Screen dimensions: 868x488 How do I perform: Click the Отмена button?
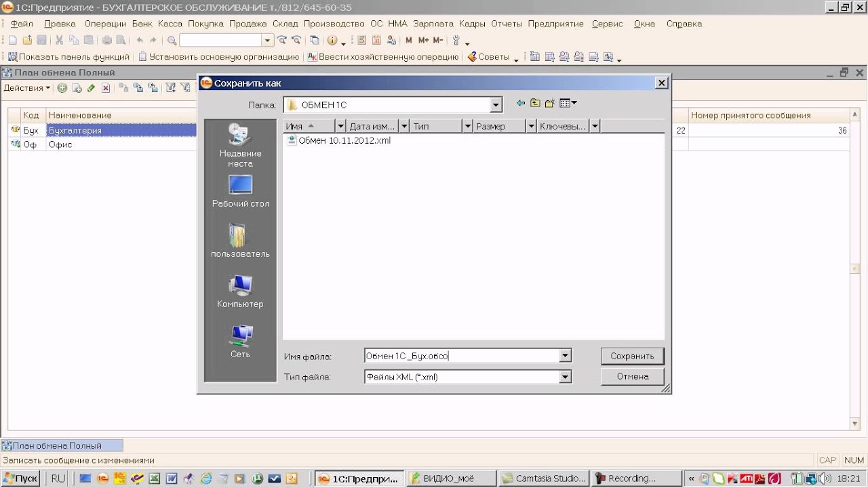click(x=632, y=376)
